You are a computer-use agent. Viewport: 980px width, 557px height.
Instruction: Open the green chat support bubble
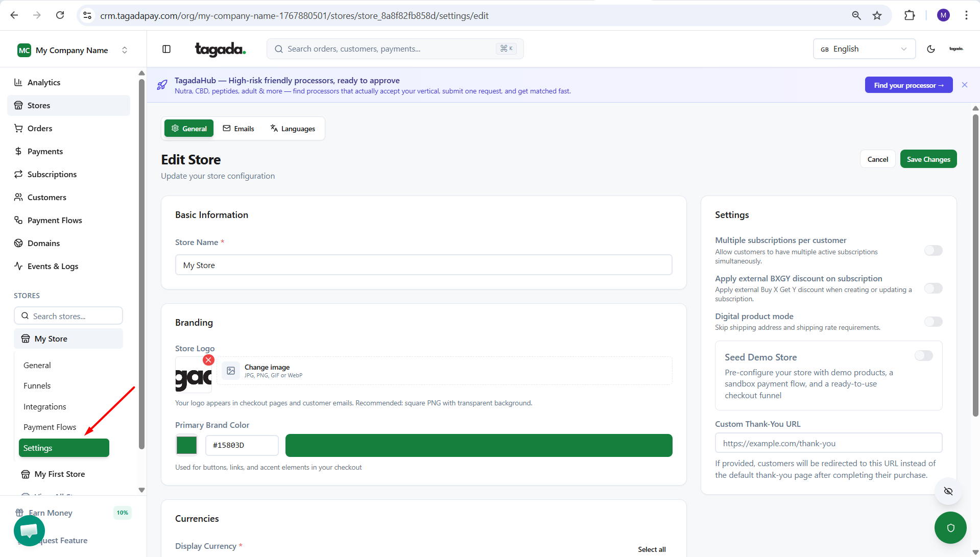[x=29, y=530]
